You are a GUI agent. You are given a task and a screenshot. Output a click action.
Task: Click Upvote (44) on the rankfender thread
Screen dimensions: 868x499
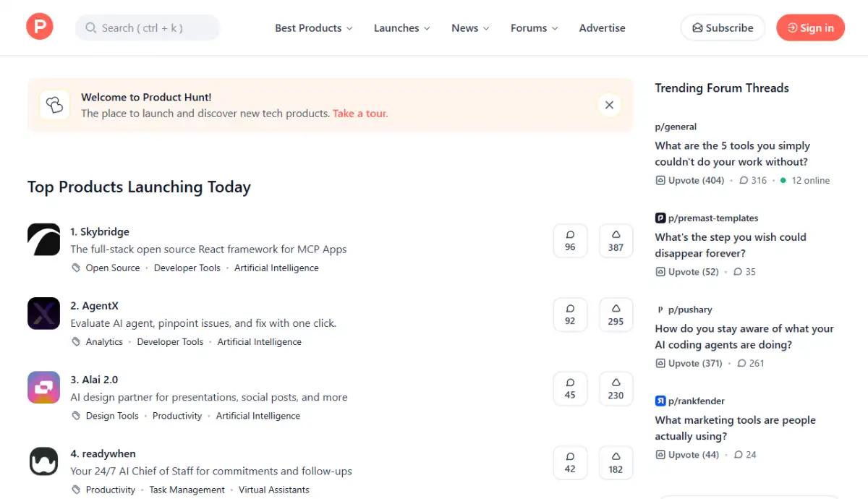[687, 455]
